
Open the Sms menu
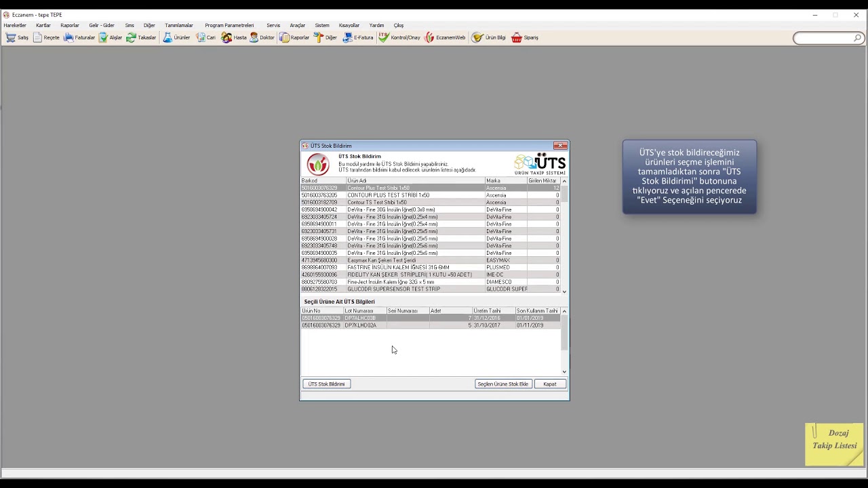click(130, 25)
